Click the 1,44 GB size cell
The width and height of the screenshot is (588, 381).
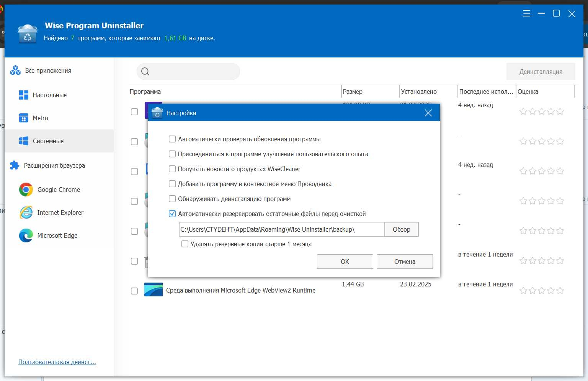pos(353,284)
